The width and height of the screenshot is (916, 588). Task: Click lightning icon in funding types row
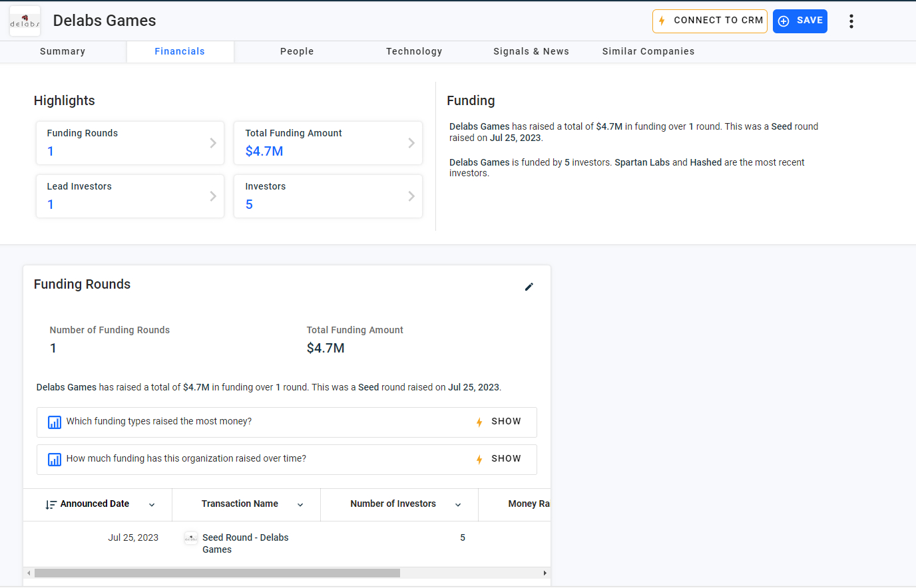(479, 422)
